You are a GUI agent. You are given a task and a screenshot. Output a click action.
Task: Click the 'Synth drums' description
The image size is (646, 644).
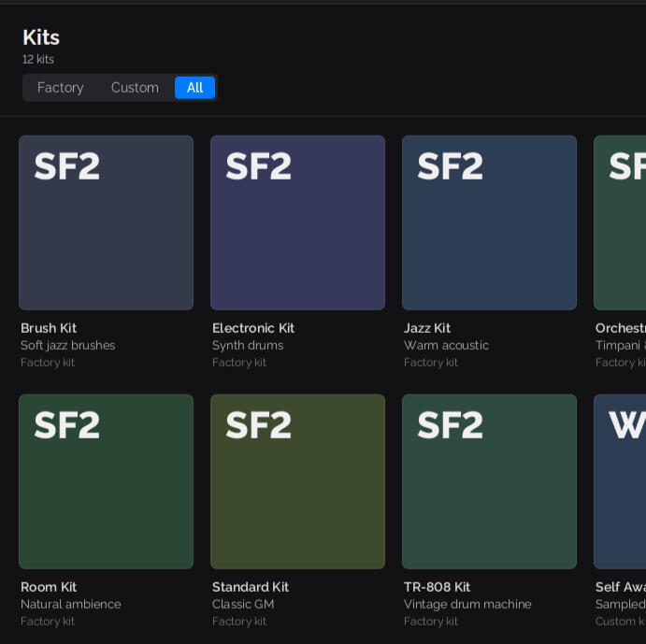point(248,345)
